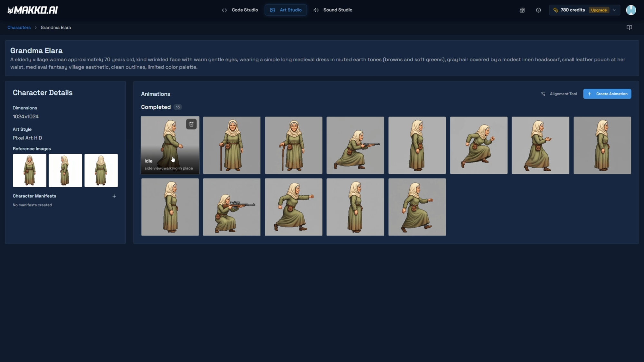This screenshot has width=644, height=362.
Task: Switch to the Code Studio tab
Action: pyautogui.click(x=240, y=10)
